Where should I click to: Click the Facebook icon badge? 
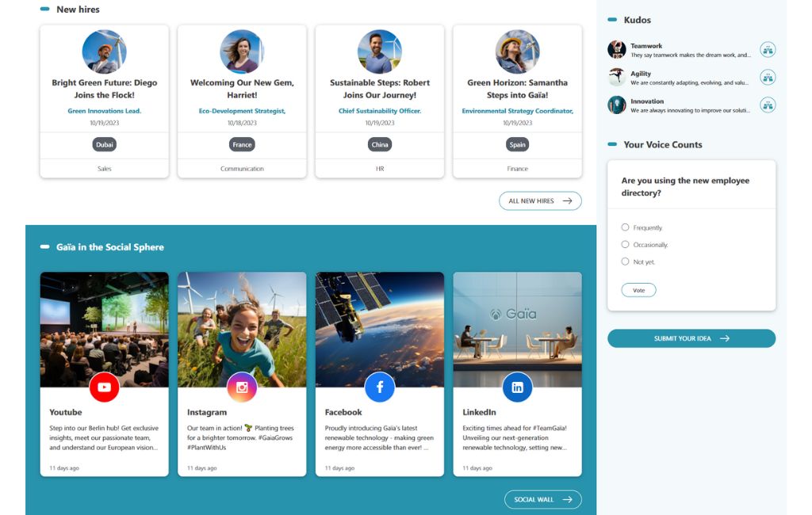(380, 387)
